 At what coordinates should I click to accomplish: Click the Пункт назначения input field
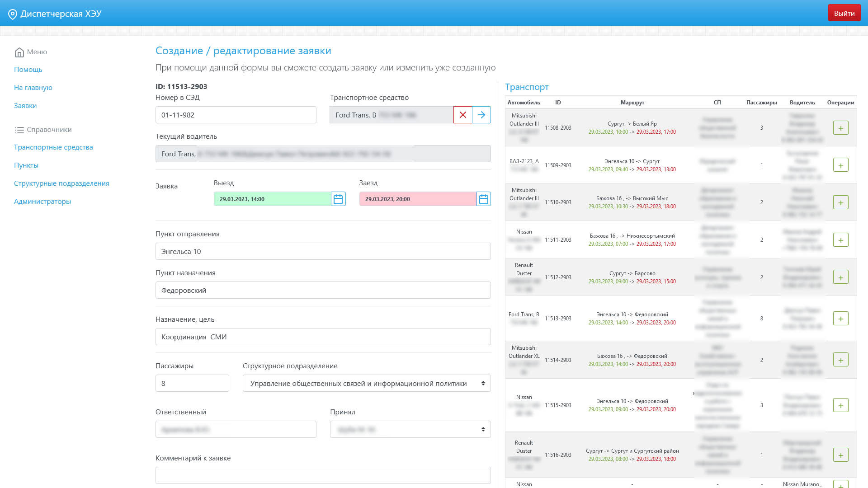(323, 290)
